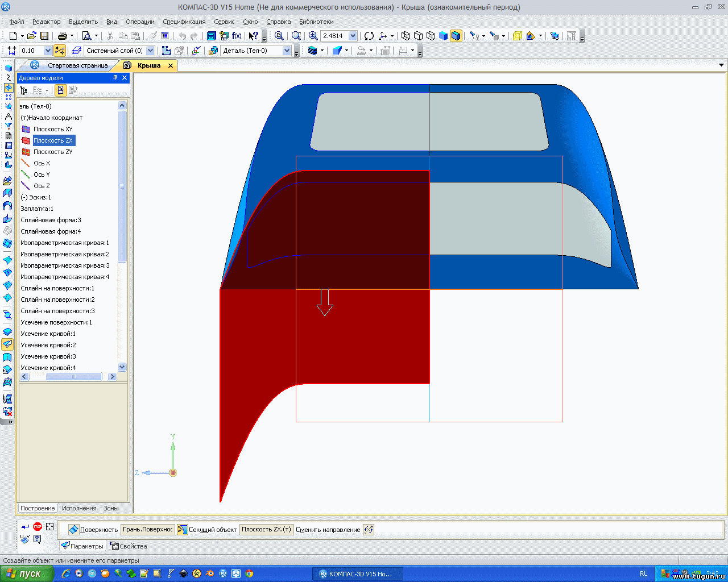Toggle the highlighted surface trim tool in sidebar
The image size is (728, 582).
[x=7, y=344]
